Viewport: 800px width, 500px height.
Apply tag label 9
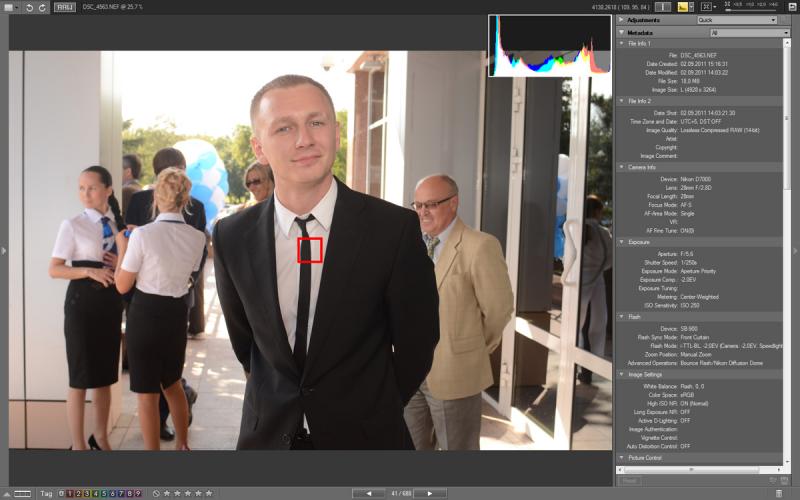click(137, 493)
